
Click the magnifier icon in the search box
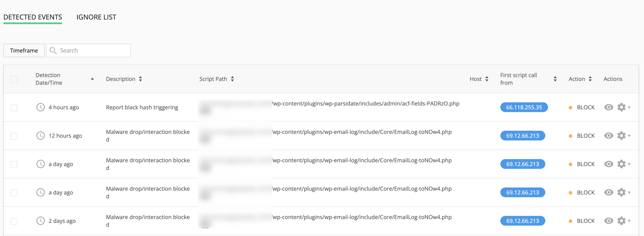[x=53, y=51]
